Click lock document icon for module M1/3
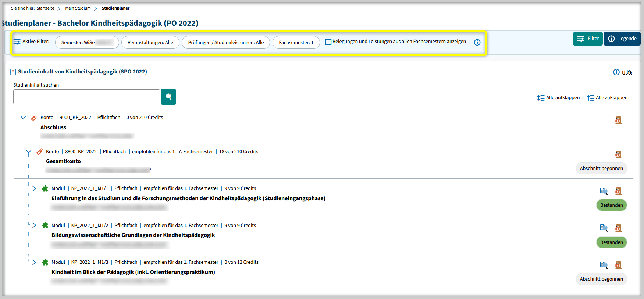 click(x=618, y=265)
